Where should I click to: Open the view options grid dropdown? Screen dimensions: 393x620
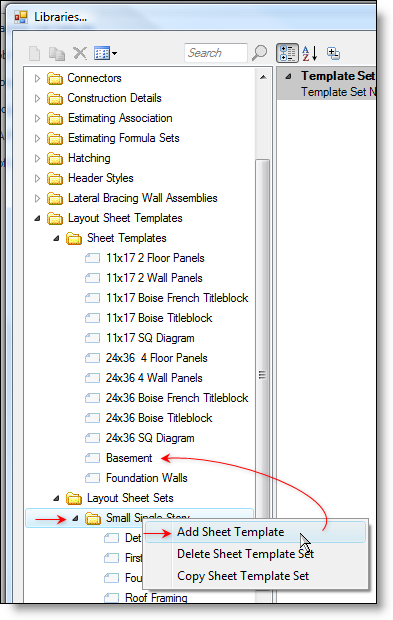[105, 53]
